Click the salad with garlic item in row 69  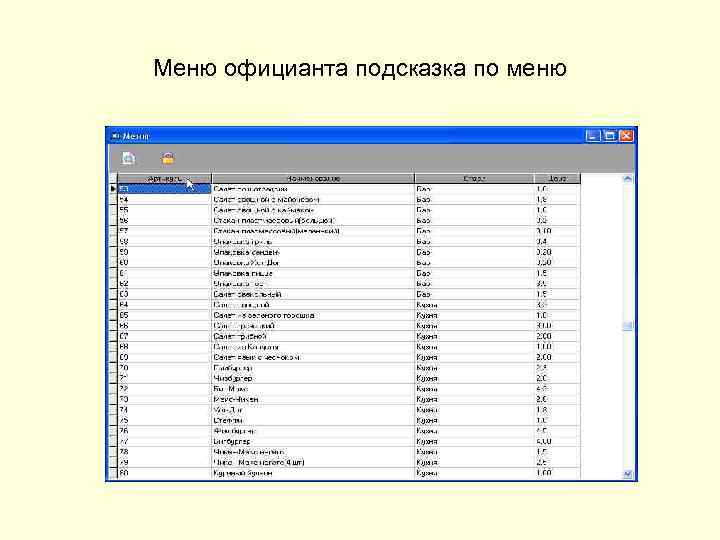[257, 357]
